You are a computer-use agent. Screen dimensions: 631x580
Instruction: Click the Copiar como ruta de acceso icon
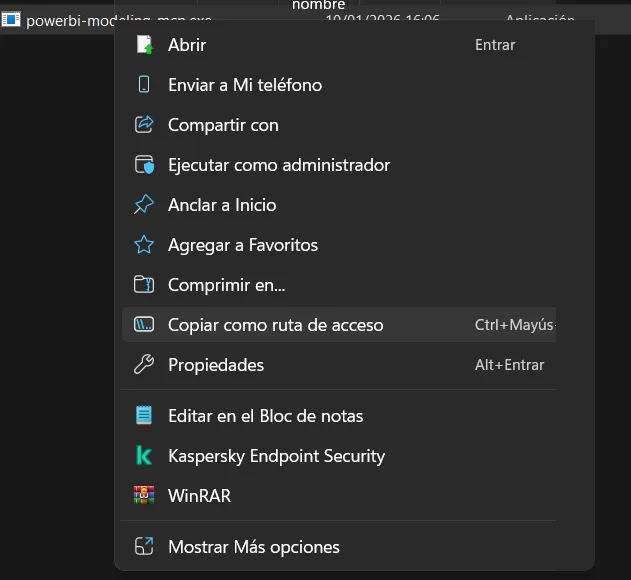[x=144, y=325]
